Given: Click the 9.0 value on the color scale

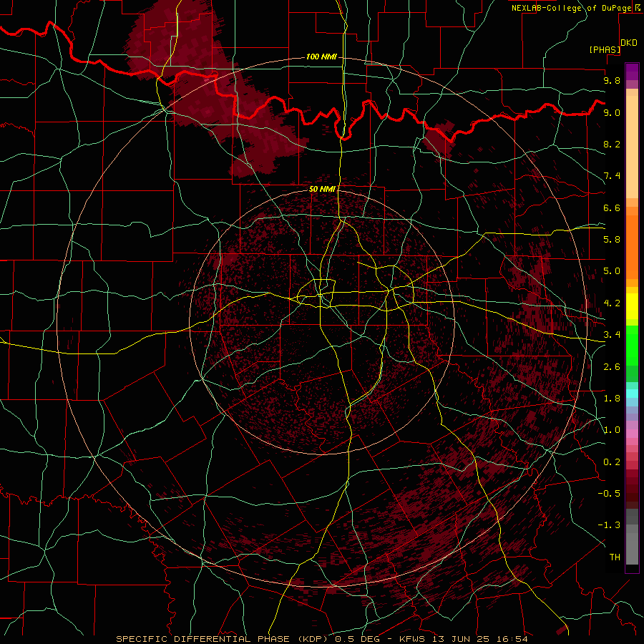Looking at the screenshot, I should click(x=612, y=112).
